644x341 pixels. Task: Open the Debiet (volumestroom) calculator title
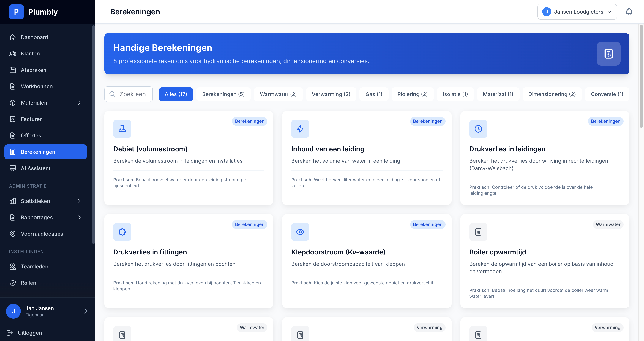tap(150, 149)
